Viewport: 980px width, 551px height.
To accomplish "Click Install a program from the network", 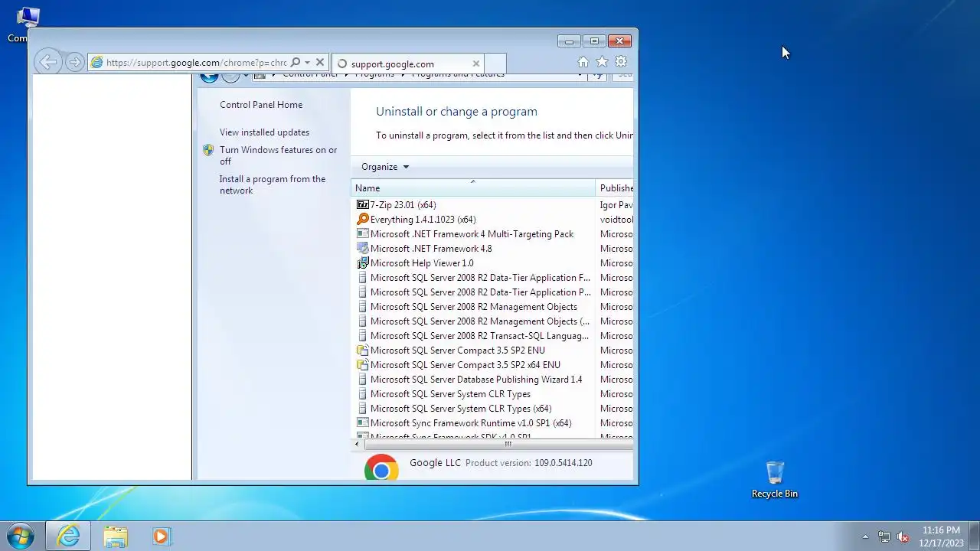I will (273, 184).
